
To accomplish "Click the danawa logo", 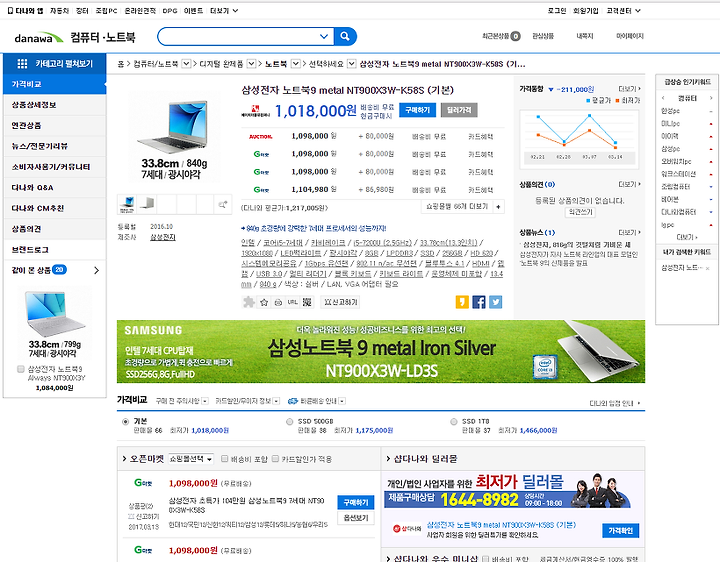I will (x=39, y=38).
